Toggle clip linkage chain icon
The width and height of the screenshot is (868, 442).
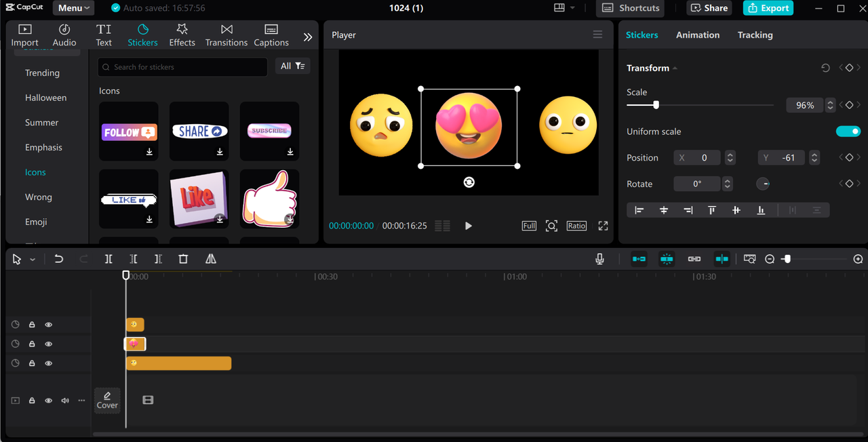pyautogui.click(x=694, y=259)
